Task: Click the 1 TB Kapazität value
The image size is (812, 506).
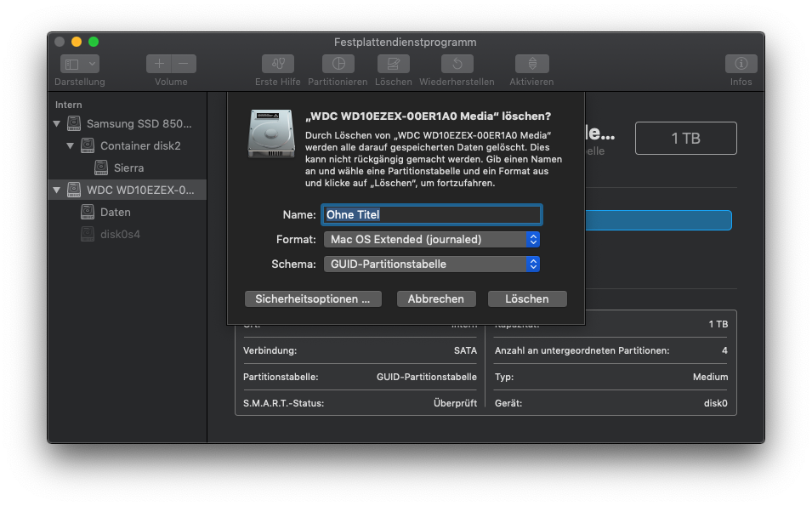Action: click(x=718, y=324)
